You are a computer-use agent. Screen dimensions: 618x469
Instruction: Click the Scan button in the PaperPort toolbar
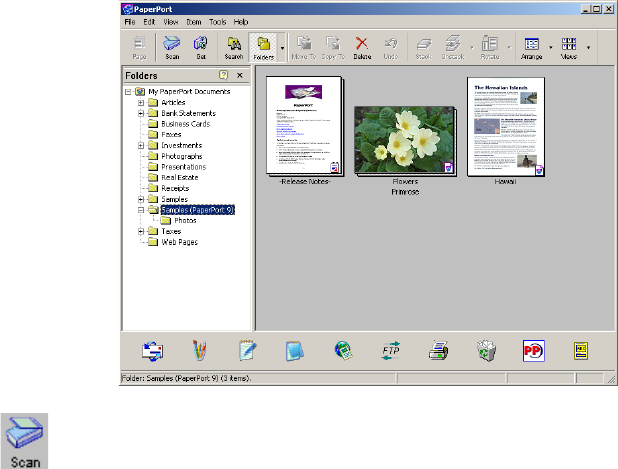(172, 47)
